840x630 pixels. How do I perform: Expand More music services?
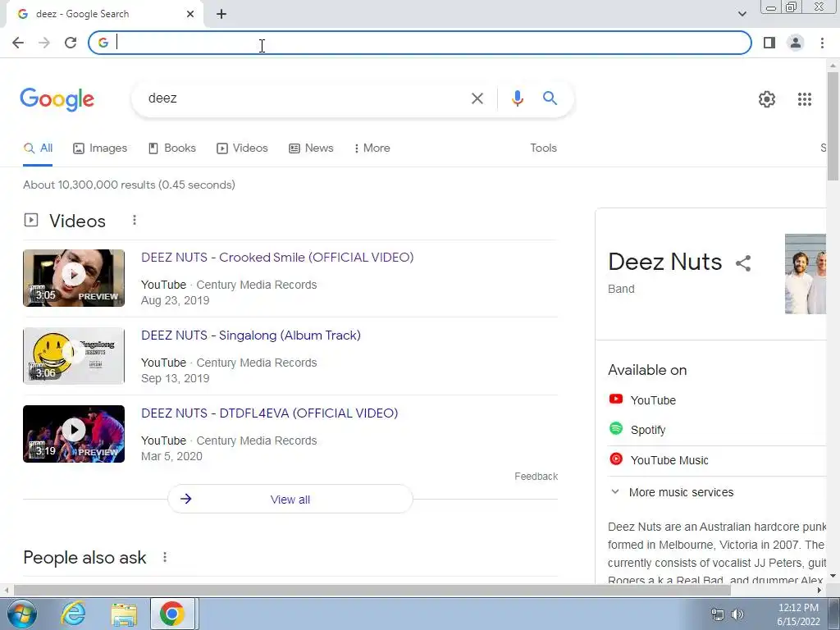tap(672, 492)
